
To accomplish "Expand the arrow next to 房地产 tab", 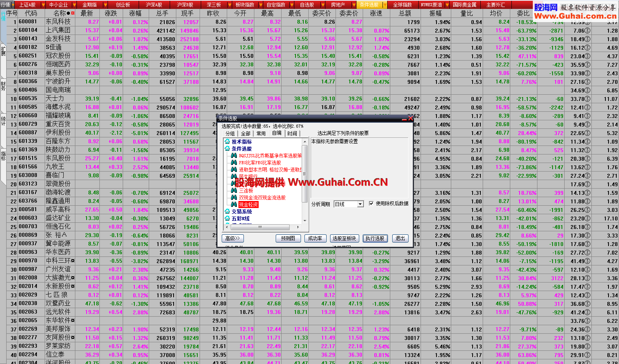I will pyautogui.click(x=353, y=5).
